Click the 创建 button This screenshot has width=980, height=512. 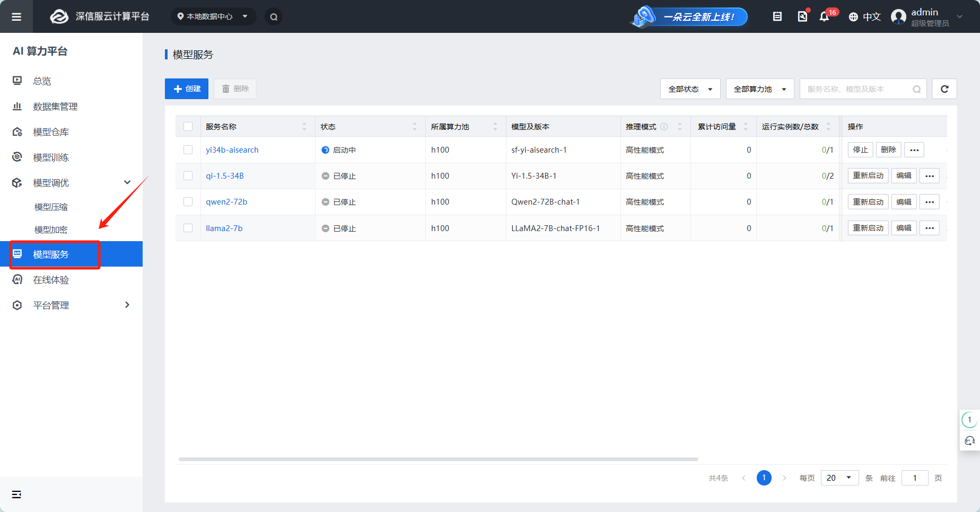[187, 89]
